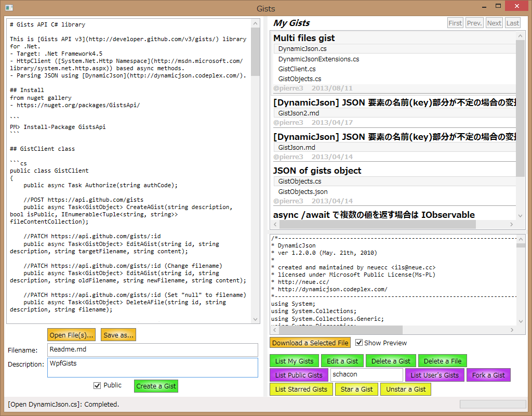
Task: Click the async /await IObservable gist title
Action: click(374, 215)
